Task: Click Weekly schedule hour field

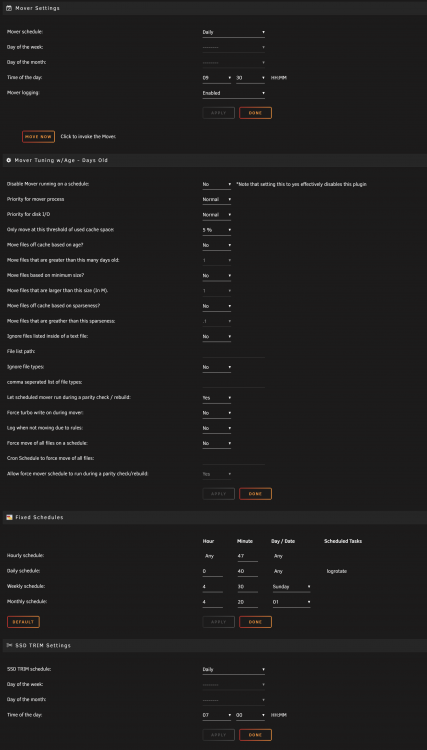Action: (212, 586)
